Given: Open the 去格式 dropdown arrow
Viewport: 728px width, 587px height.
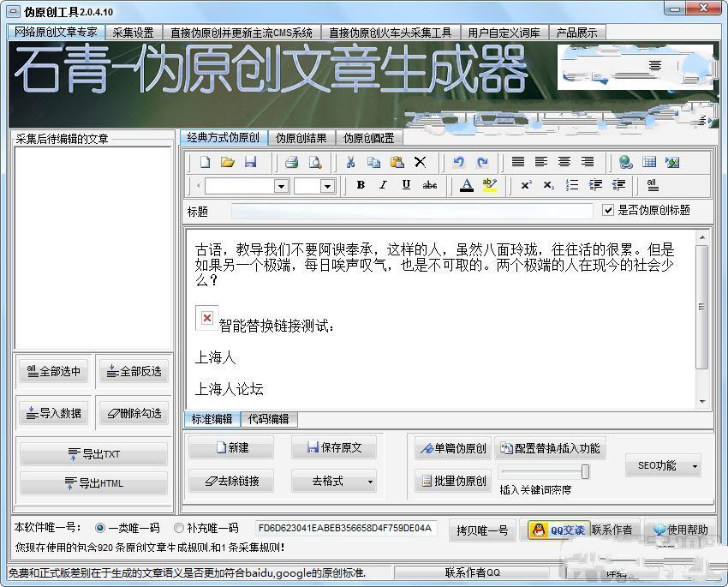Looking at the screenshot, I should (370, 482).
